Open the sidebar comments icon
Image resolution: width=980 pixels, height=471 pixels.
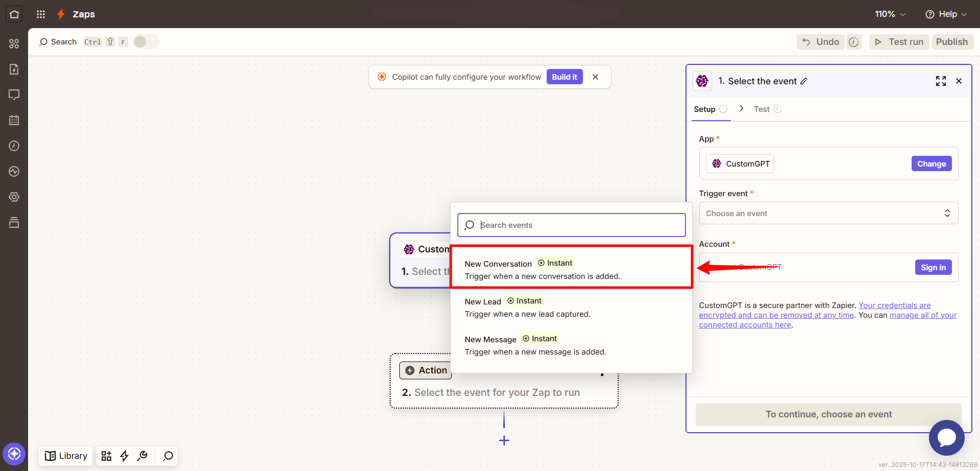(14, 95)
